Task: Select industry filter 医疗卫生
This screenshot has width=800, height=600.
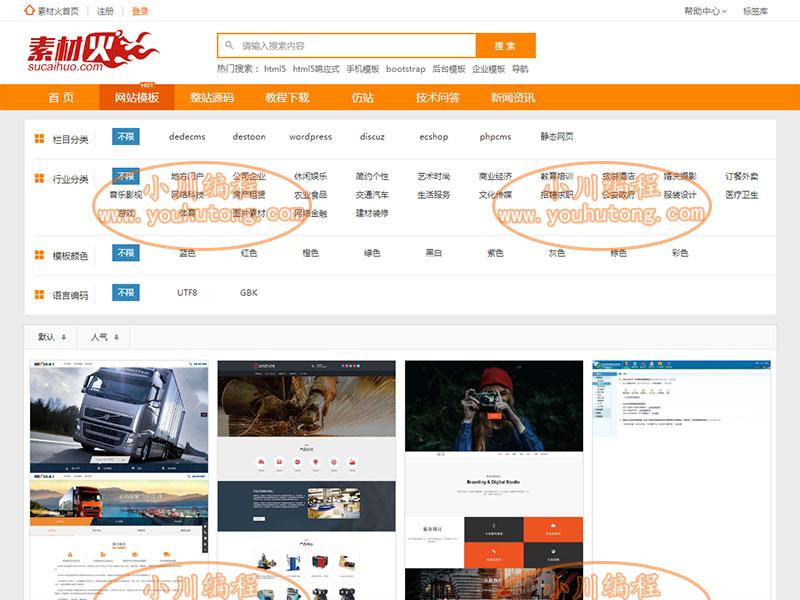Action: pyautogui.click(x=741, y=195)
